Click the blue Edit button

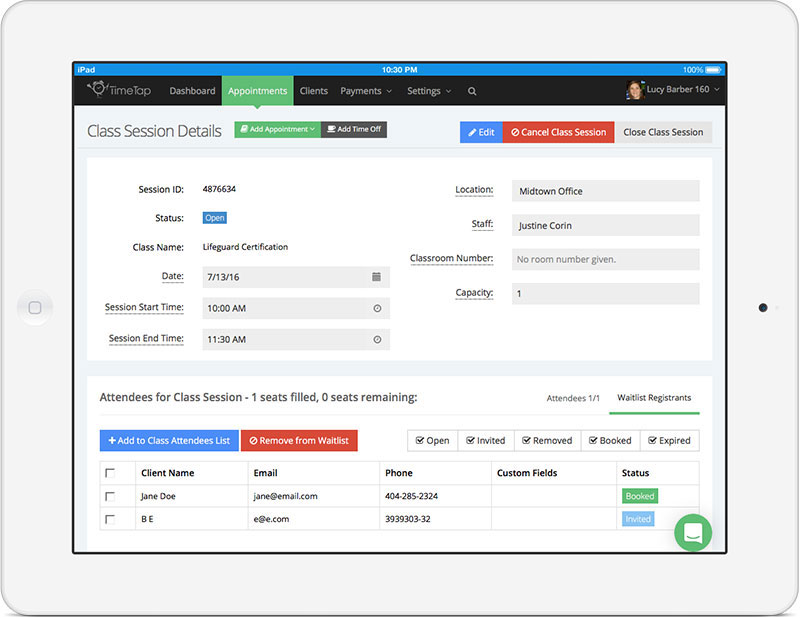point(481,132)
